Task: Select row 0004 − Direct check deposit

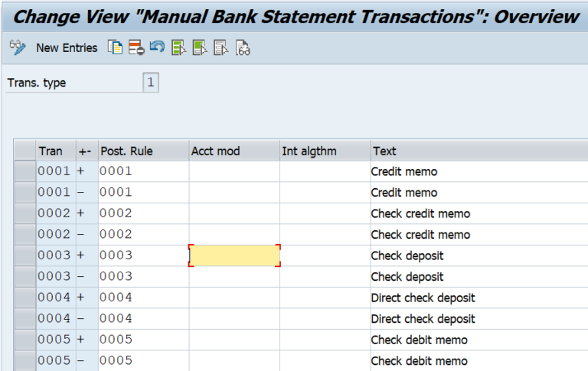Action: point(25,318)
